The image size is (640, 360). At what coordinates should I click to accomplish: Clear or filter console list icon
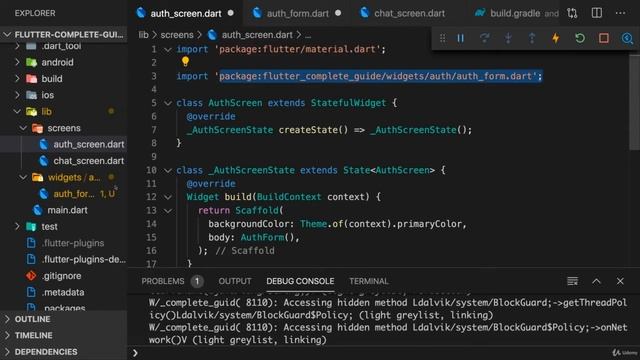pyautogui.click(x=572, y=281)
